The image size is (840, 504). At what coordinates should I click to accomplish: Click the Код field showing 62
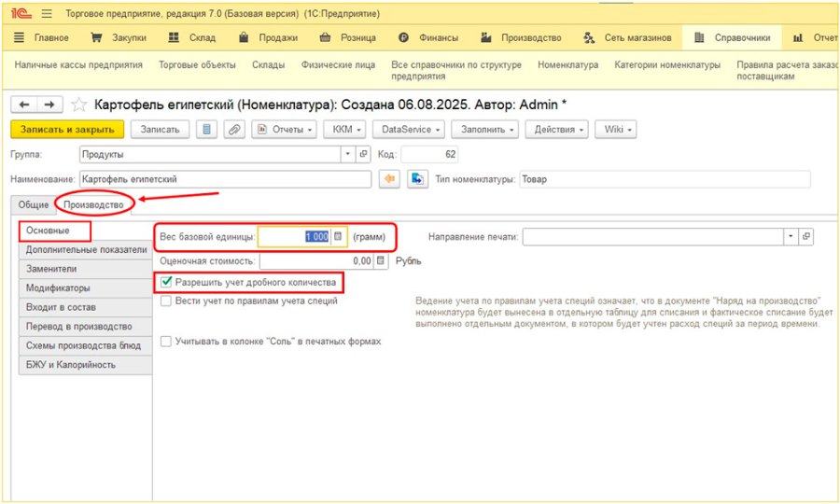click(429, 154)
